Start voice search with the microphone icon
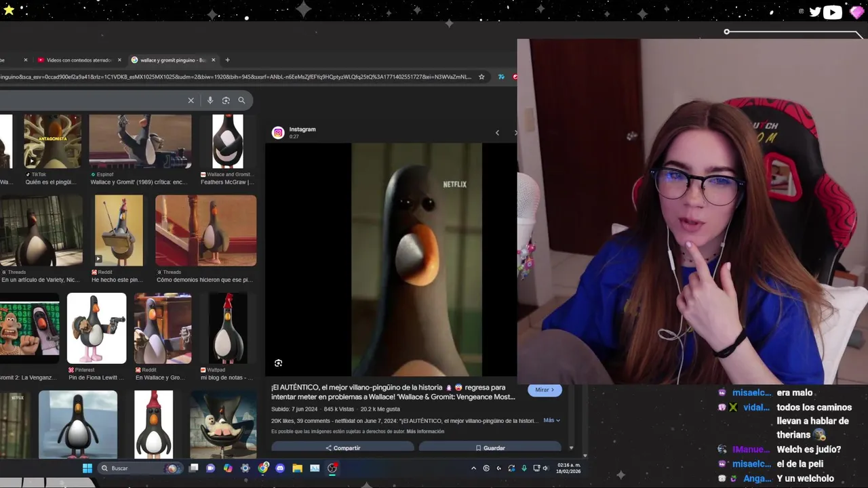Viewport: 868px width, 488px height. [210, 100]
